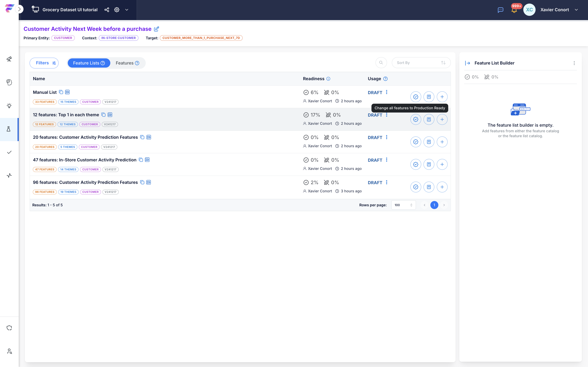Open 20 features: Customer Activity Prediction Features
Image resolution: width=588 pixels, height=367 pixels.
[x=85, y=137]
